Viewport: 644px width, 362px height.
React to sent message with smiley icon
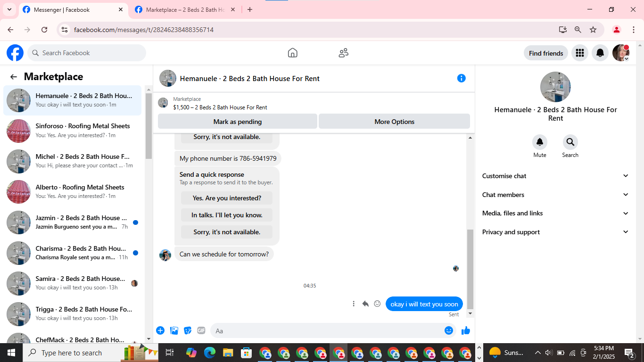[x=377, y=304]
